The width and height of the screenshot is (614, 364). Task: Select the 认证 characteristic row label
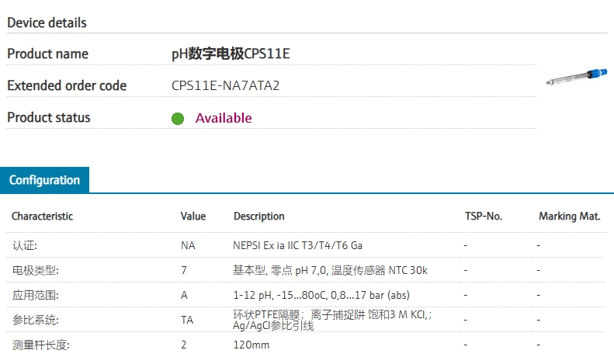tap(25, 245)
